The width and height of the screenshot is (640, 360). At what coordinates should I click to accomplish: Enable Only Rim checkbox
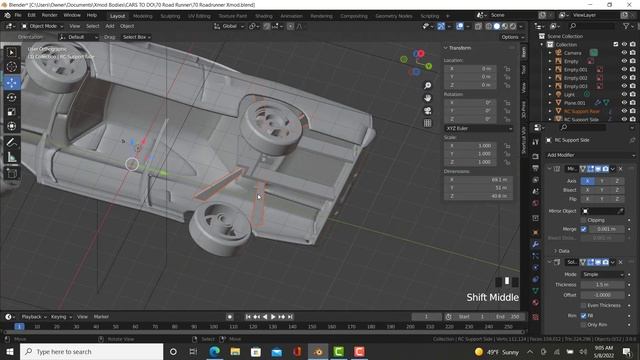click(x=584, y=325)
